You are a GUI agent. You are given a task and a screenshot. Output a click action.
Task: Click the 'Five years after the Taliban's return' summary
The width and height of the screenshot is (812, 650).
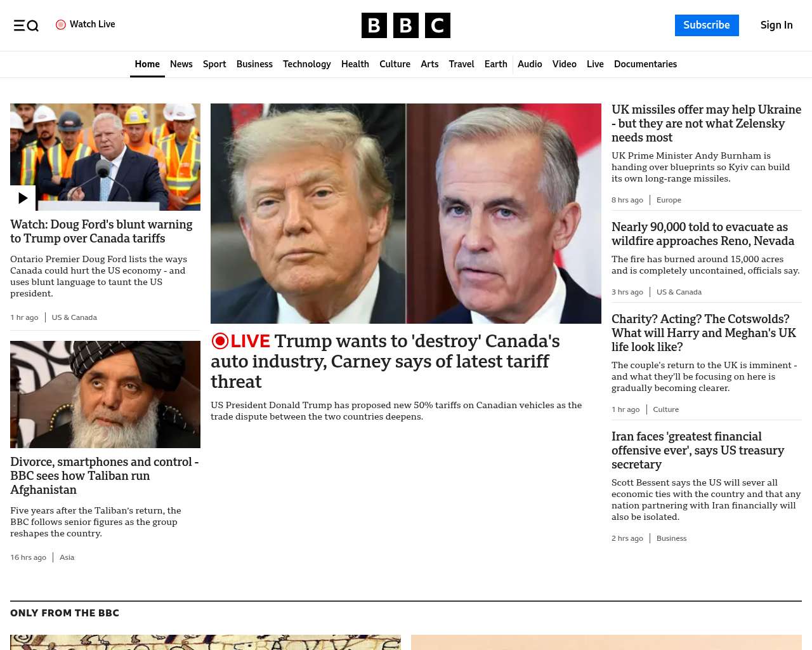[96, 522]
